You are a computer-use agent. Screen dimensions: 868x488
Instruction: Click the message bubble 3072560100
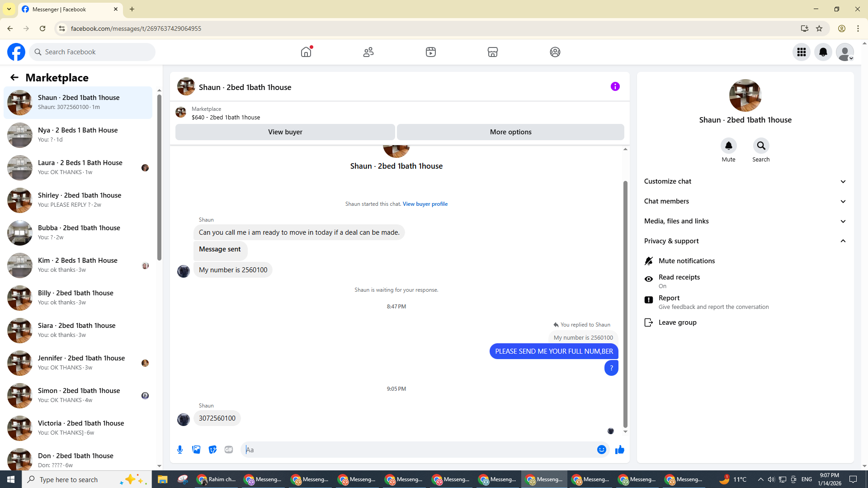(x=217, y=418)
